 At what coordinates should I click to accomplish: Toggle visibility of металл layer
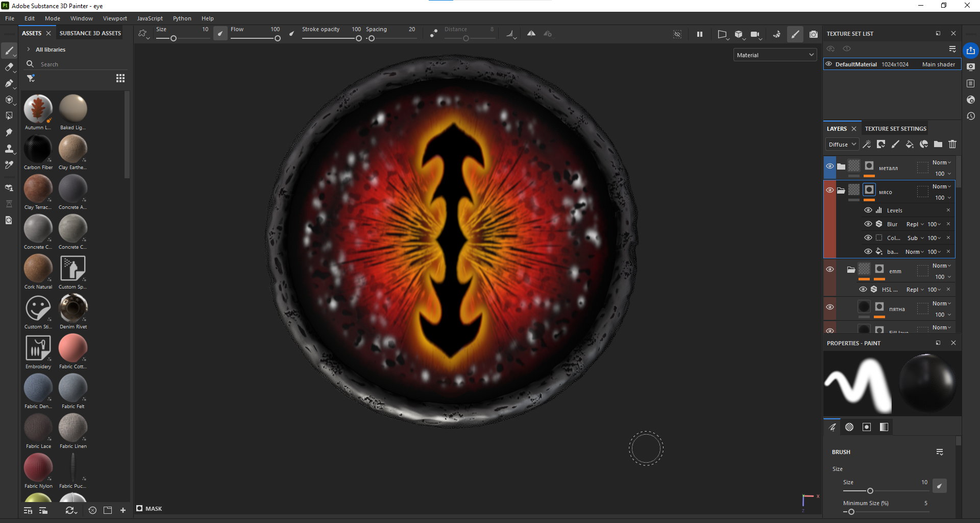click(x=830, y=167)
